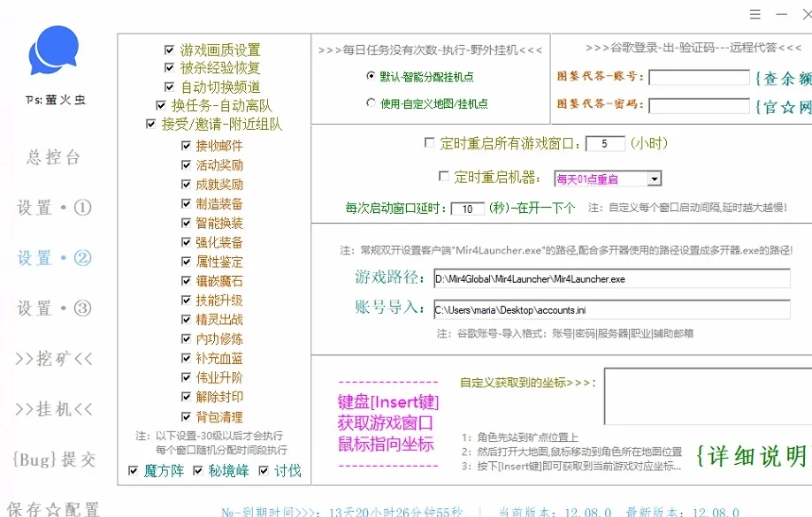Toggle 解除封印 checkbox
The width and height of the screenshot is (812, 517).
[x=187, y=397]
